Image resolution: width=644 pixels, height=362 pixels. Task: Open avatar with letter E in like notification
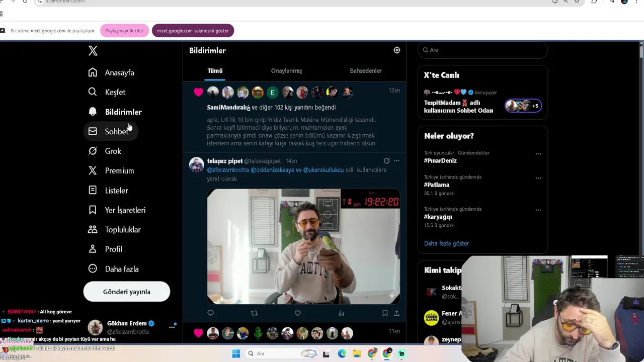272,92
